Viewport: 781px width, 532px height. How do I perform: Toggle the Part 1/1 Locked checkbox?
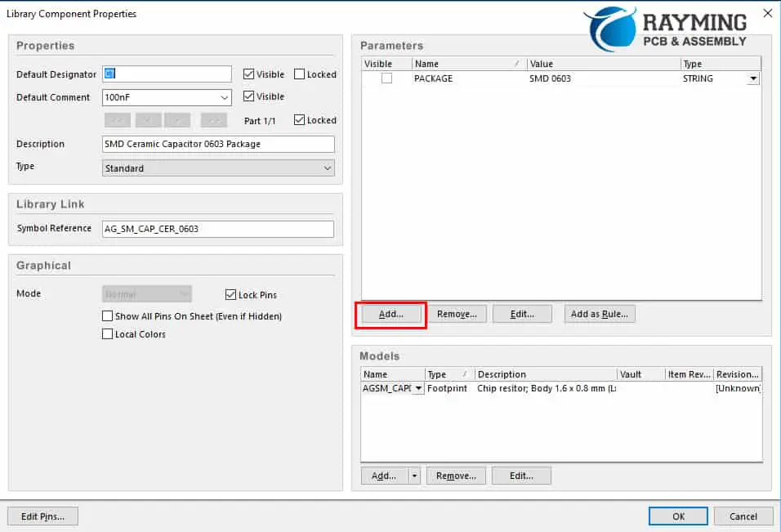tap(299, 120)
